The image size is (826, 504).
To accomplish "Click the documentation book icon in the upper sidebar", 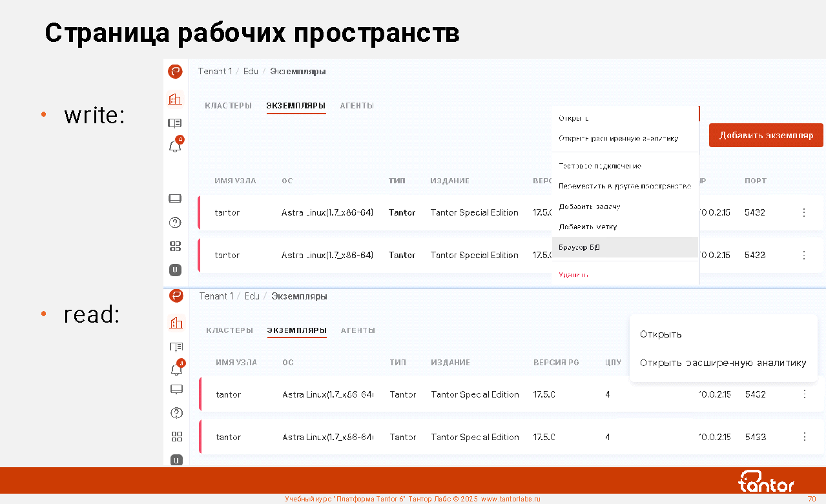I will click(x=175, y=123).
